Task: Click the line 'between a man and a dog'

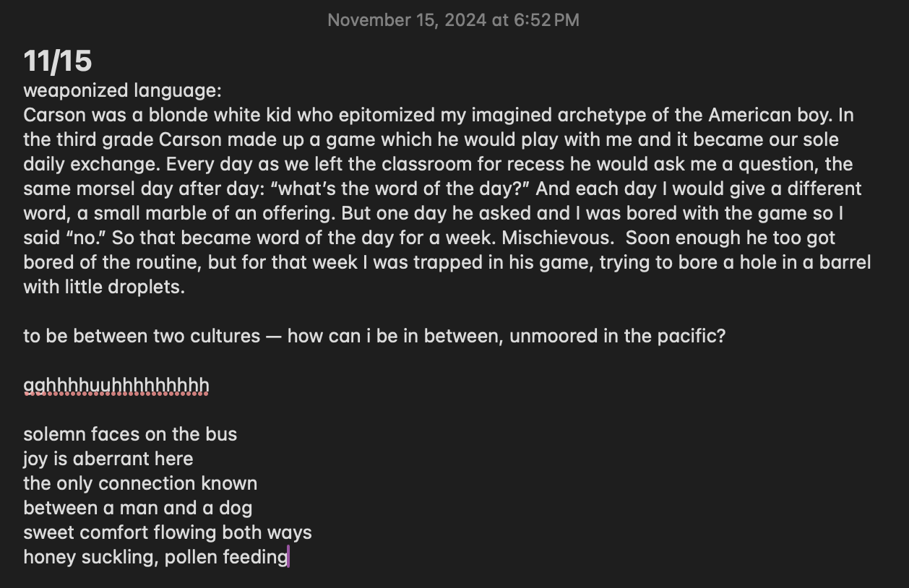Action: 137,508
